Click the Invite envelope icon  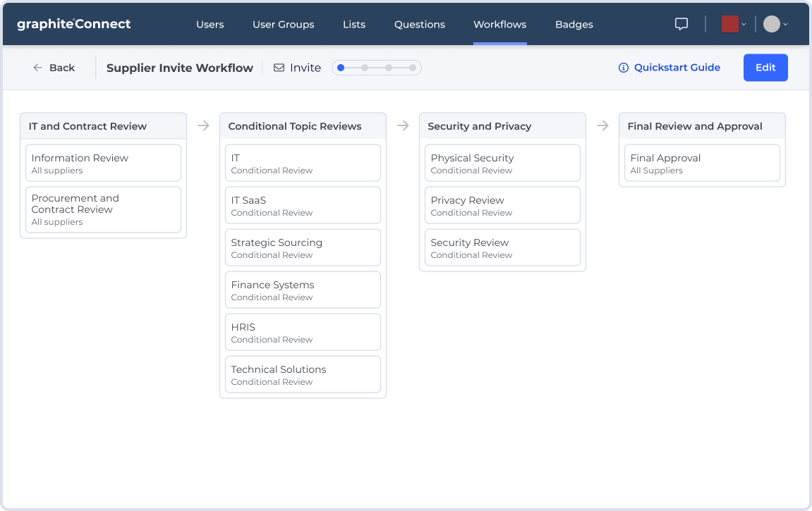click(x=279, y=68)
